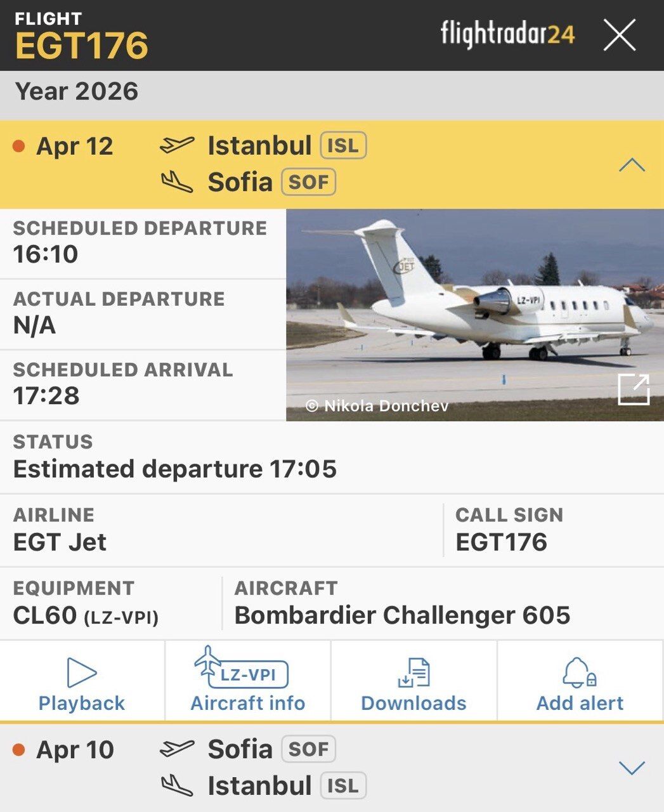This screenshot has width=664, height=812.
Task: Click the ISL airport code badge for Apr 12
Action: (343, 146)
